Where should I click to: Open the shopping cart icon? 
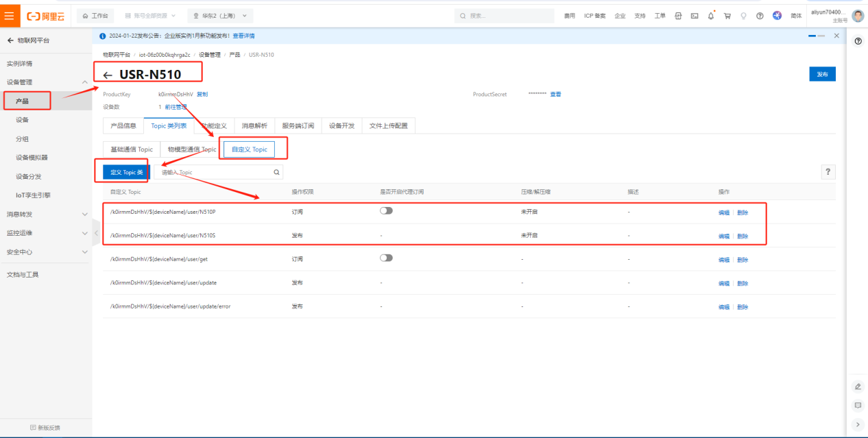click(x=727, y=16)
